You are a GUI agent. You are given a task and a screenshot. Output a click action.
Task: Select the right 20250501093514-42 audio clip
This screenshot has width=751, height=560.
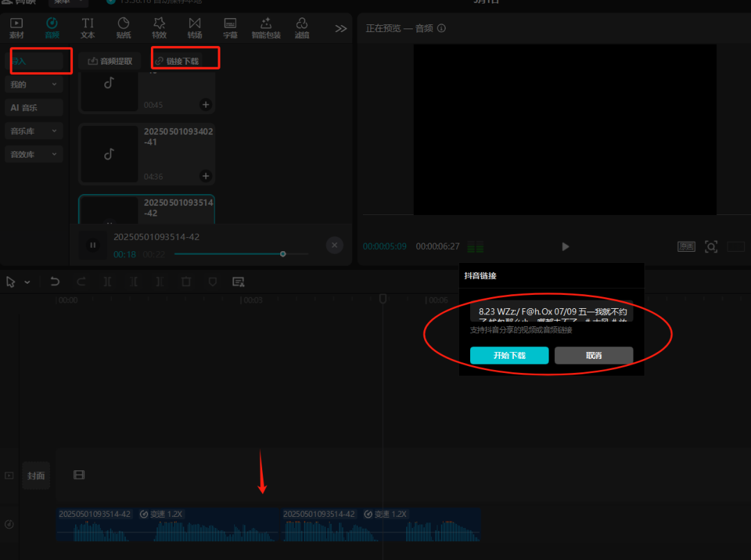point(381,525)
